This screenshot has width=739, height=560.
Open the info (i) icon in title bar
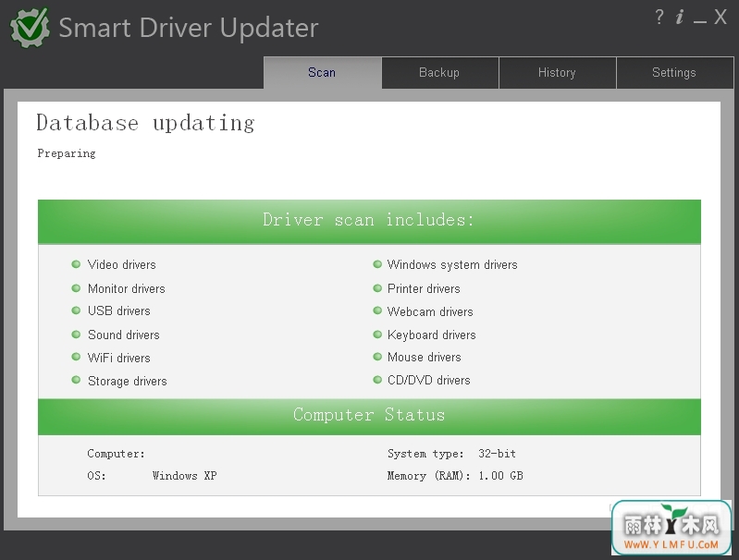click(680, 18)
